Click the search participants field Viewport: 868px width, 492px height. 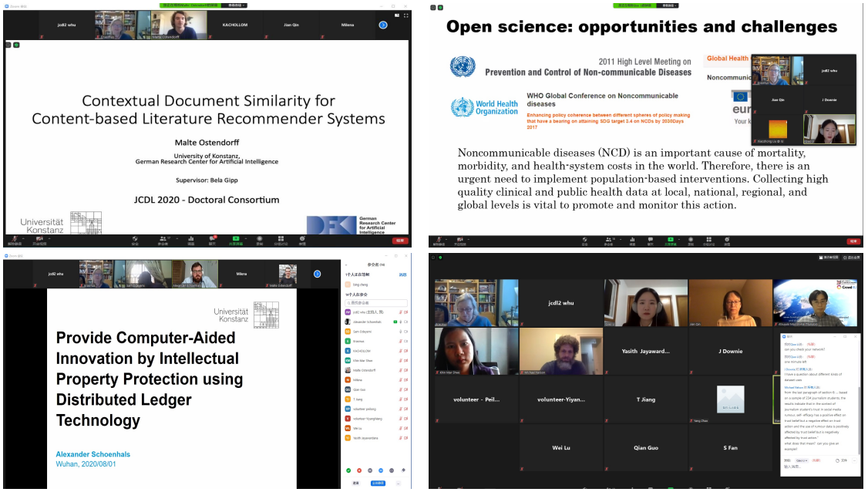(x=376, y=303)
